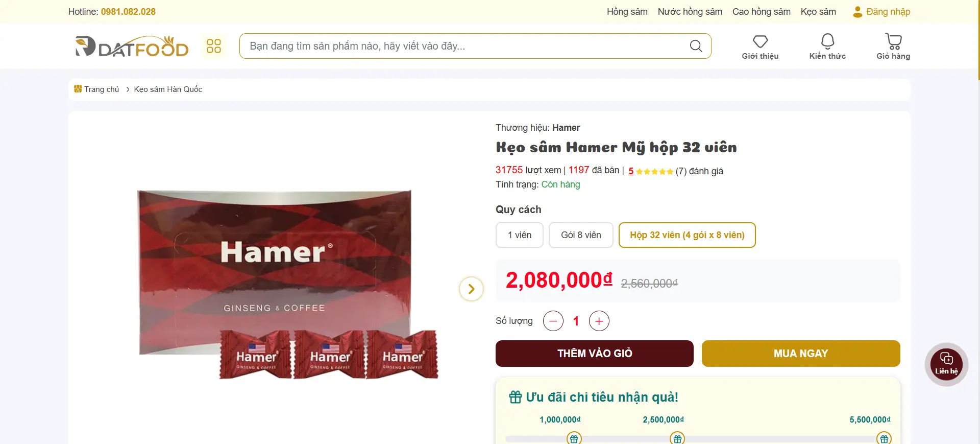Click the MUA NGAY button
The width and height of the screenshot is (980, 444).
(x=801, y=354)
